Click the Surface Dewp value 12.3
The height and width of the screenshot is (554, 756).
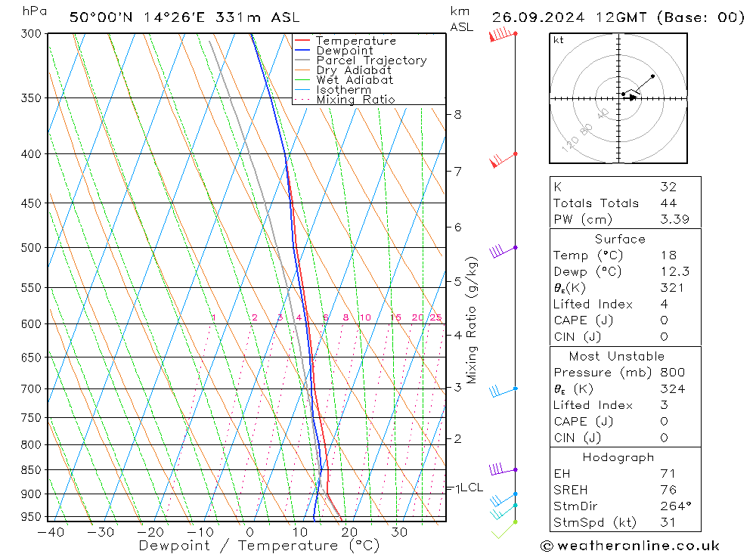(674, 271)
